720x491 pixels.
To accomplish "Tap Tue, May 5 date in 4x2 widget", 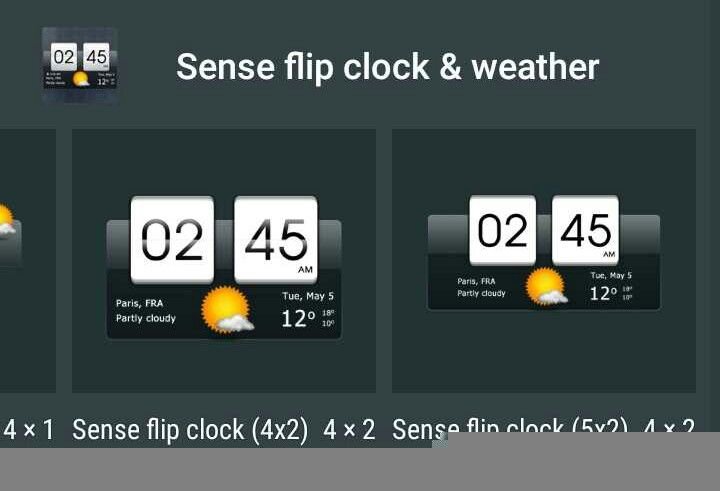I will coord(308,296).
